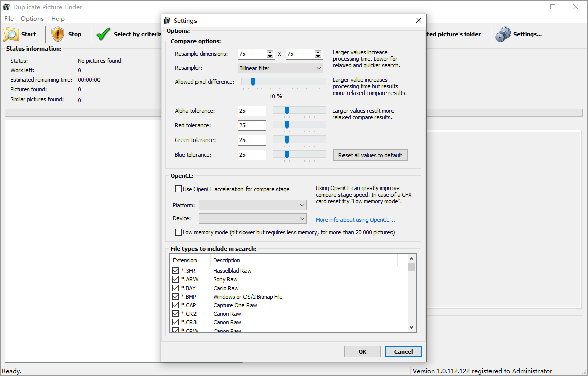
Task: Click the Alpha tolerance value field
Action: point(252,111)
